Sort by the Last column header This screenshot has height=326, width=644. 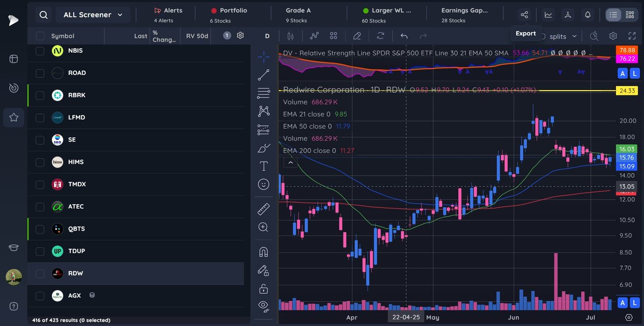pos(141,36)
